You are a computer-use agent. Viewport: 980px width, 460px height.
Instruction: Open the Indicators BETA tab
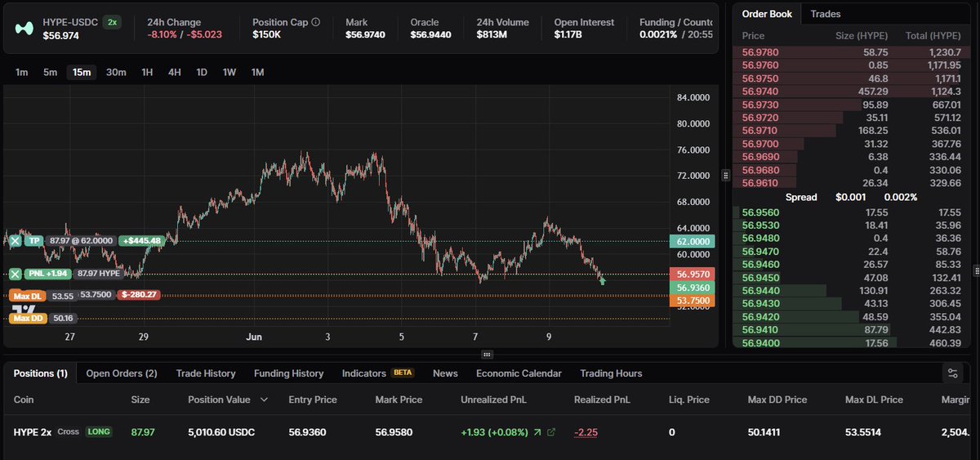(x=378, y=373)
